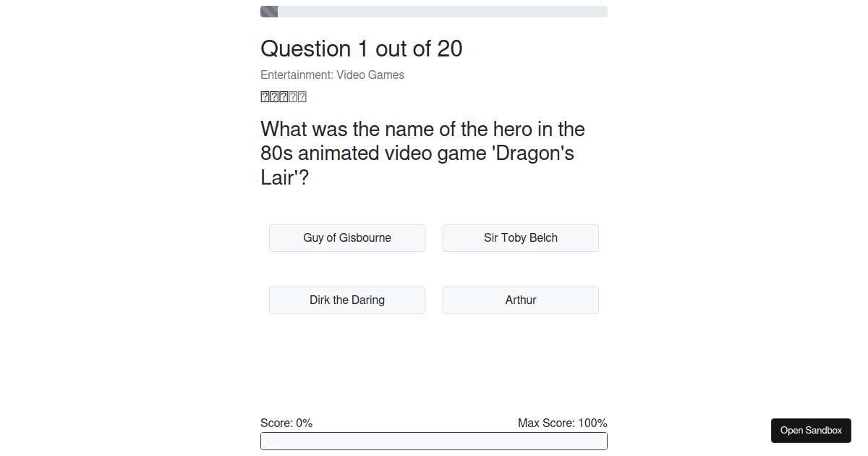Viewport: 868px width, 456px height.
Task: Click the Open Sandbox button
Action: click(811, 430)
